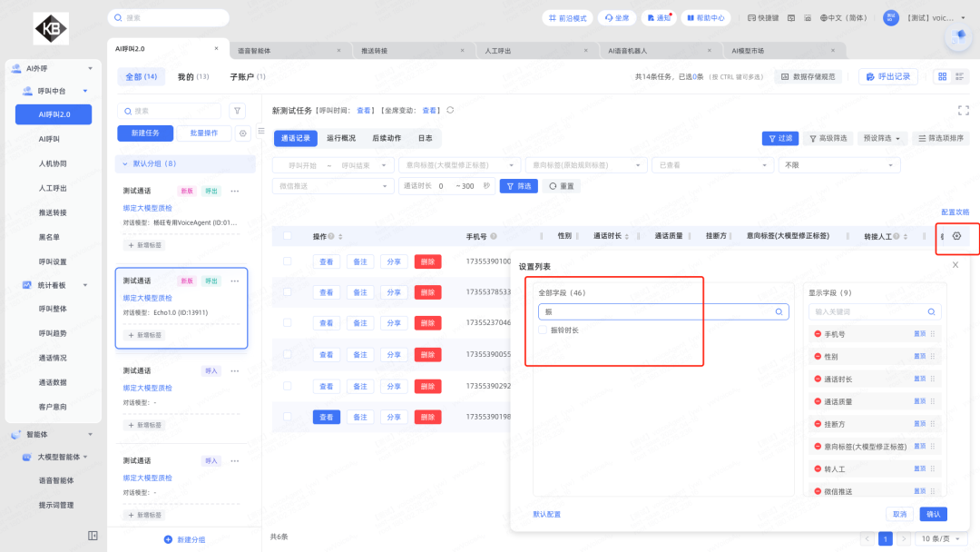
Task: Switch to list view layout icon
Action: point(961,77)
